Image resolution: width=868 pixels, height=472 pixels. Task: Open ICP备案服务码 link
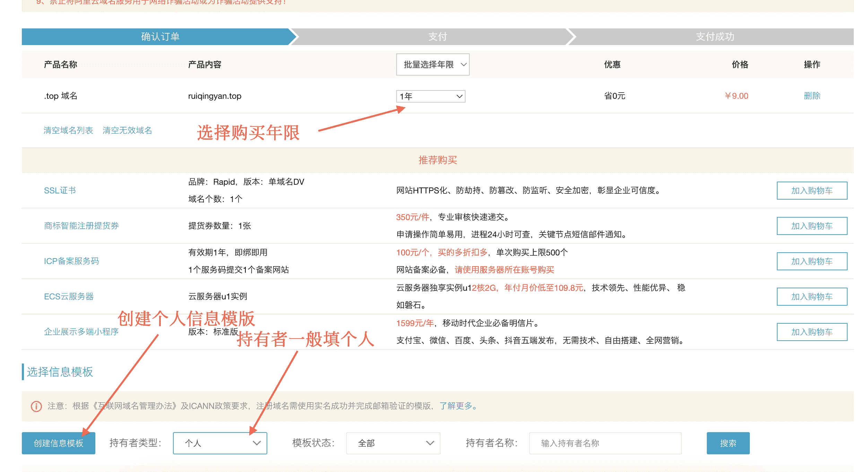pyautogui.click(x=71, y=261)
